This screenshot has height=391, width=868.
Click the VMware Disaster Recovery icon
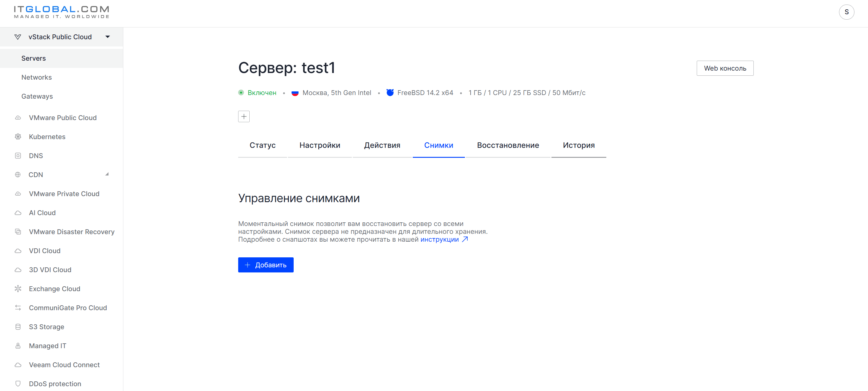tap(18, 232)
